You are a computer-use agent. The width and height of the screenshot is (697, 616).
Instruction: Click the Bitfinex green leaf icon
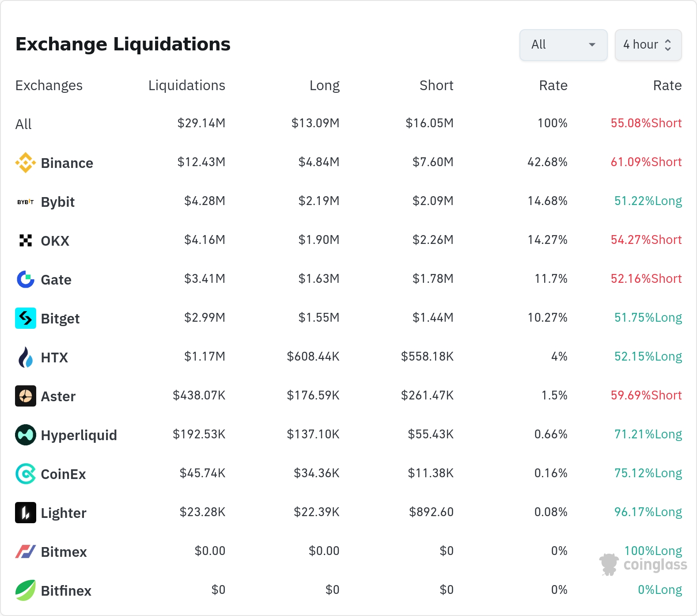coord(26,590)
